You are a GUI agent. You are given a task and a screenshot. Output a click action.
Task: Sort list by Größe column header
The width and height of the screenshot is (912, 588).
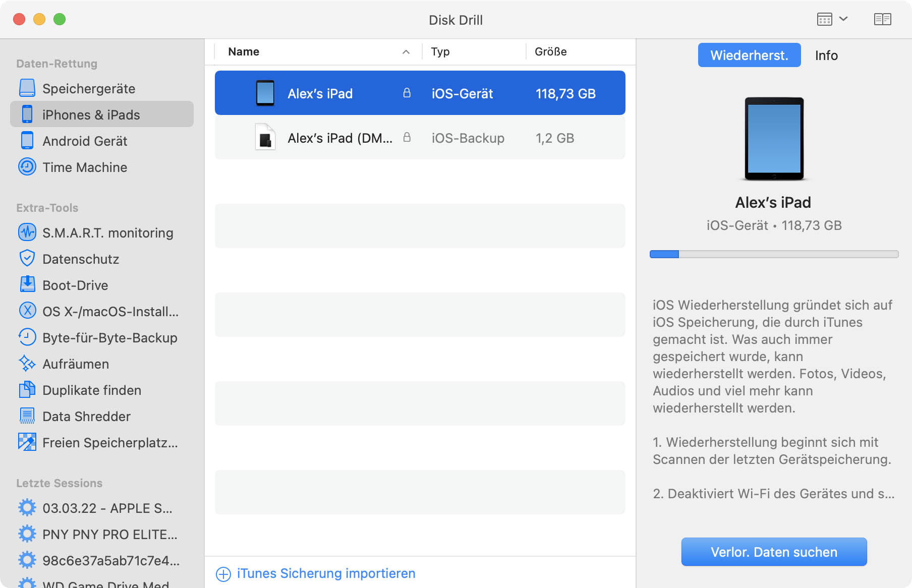click(x=580, y=51)
